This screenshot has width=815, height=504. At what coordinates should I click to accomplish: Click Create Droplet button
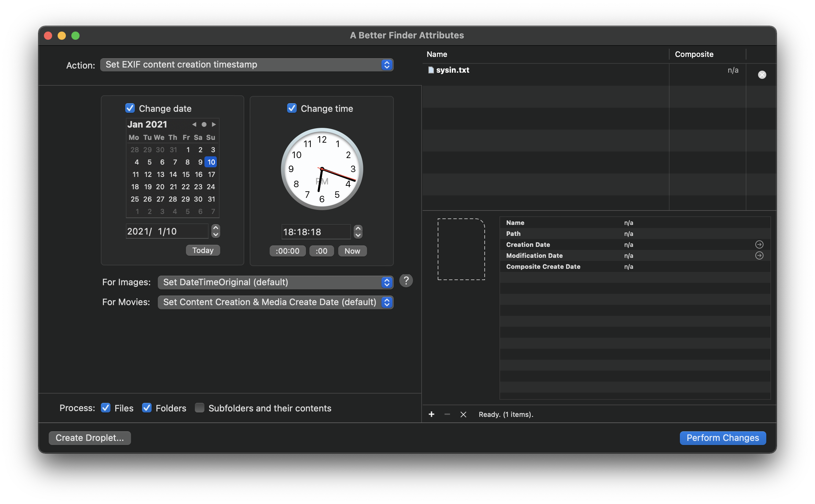[89, 438]
